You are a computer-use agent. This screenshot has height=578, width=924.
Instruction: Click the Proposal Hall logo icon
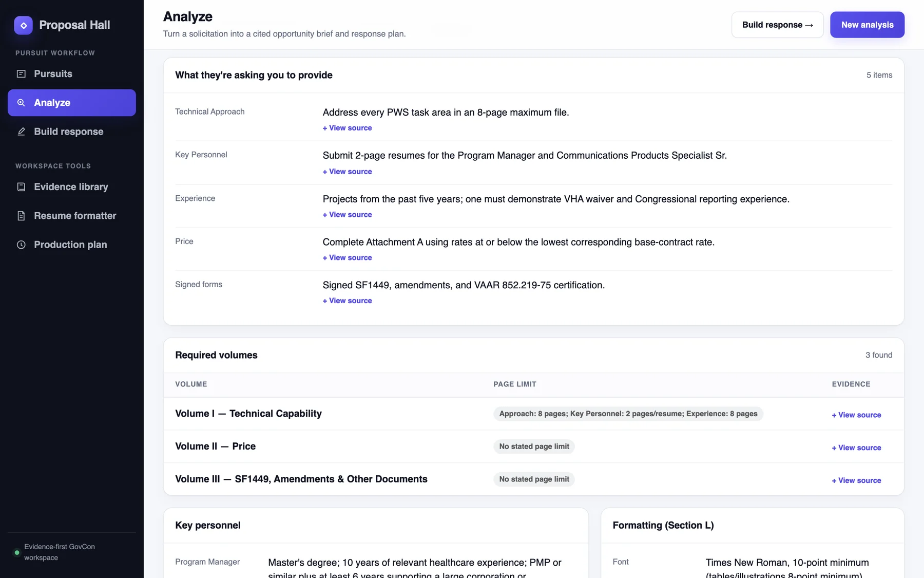[x=23, y=25]
